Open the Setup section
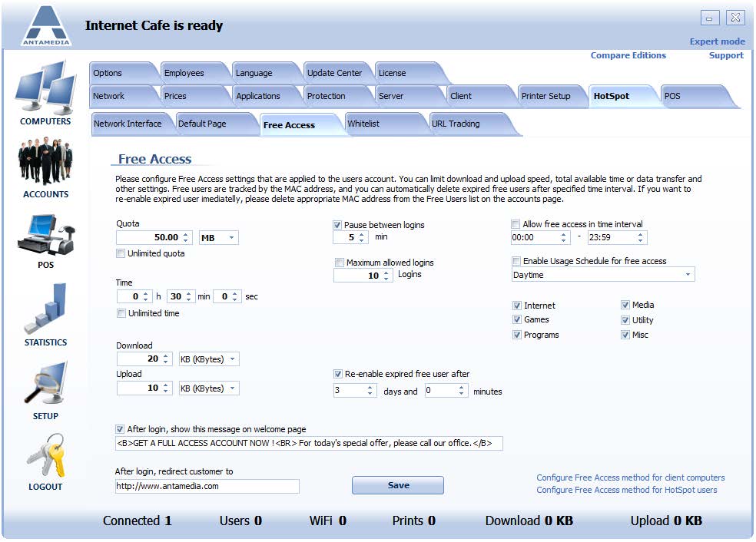 point(45,391)
